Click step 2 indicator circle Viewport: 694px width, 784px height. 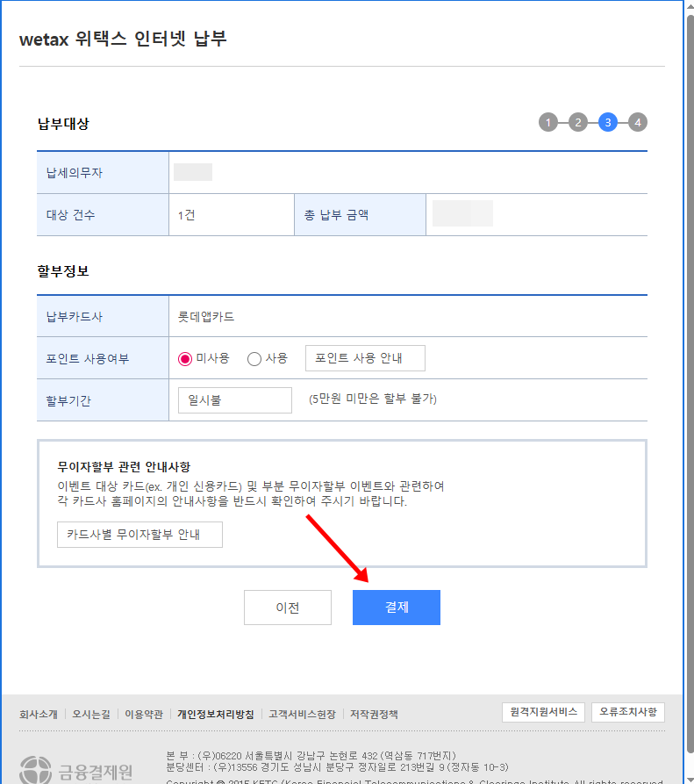coord(578,122)
